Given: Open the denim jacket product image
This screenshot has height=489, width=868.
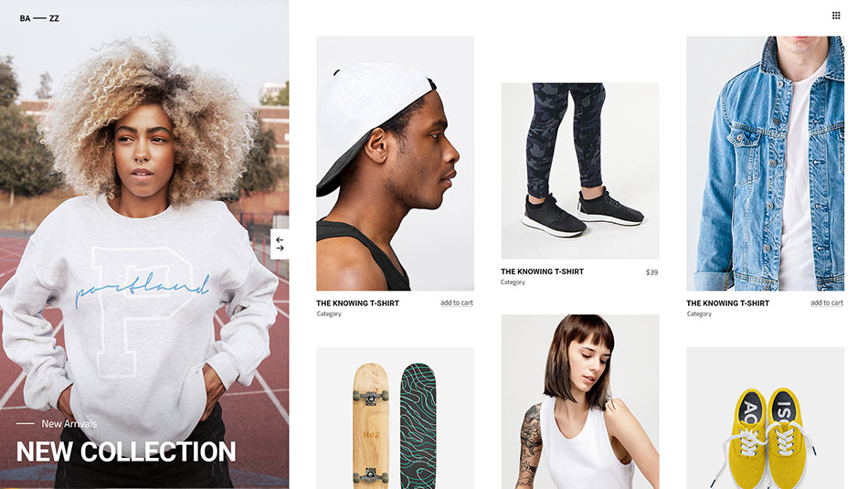Looking at the screenshot, I should click(x=766, y=164).
